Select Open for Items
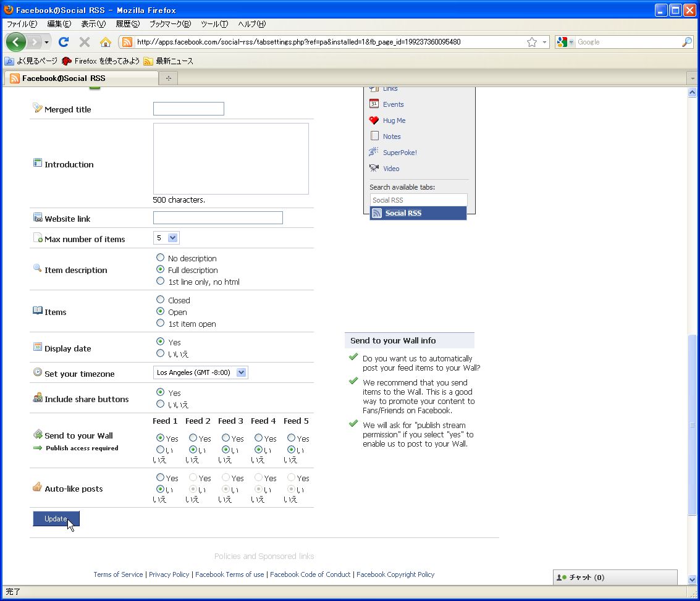700x601 pixels. pos(160,311)
